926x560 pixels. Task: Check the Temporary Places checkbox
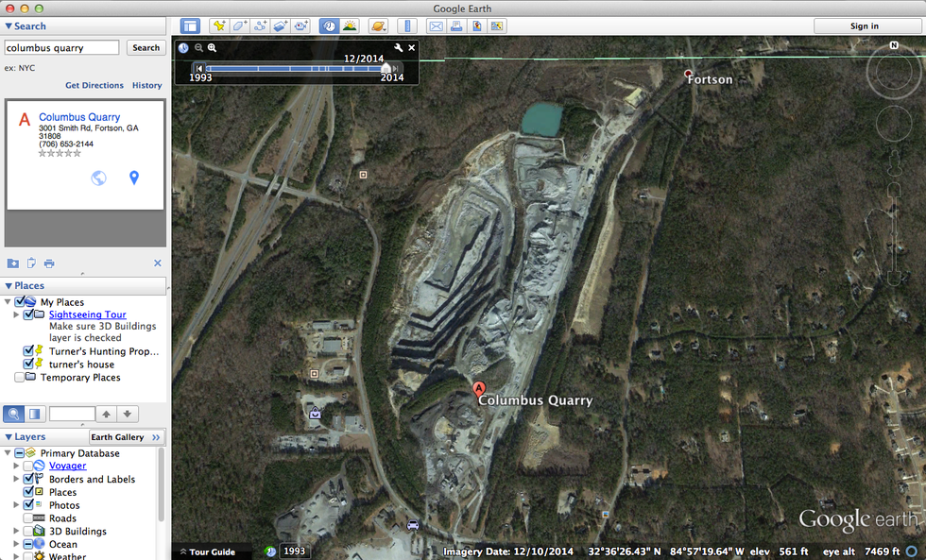[x=20, y=378]
